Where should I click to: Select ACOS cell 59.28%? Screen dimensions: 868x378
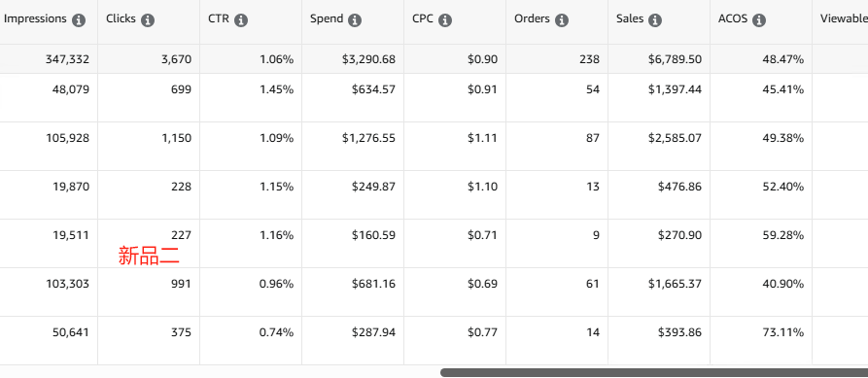[782, 235]
